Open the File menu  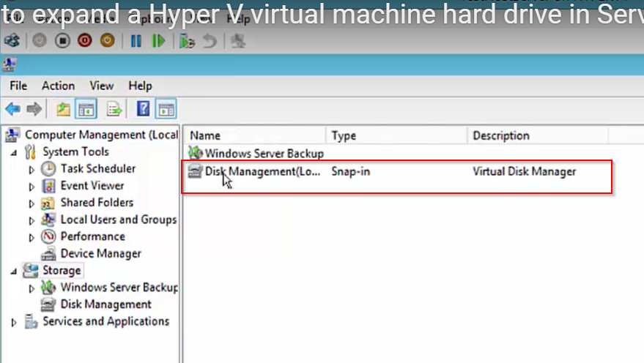pyautogui.click(x=18, y=86)
